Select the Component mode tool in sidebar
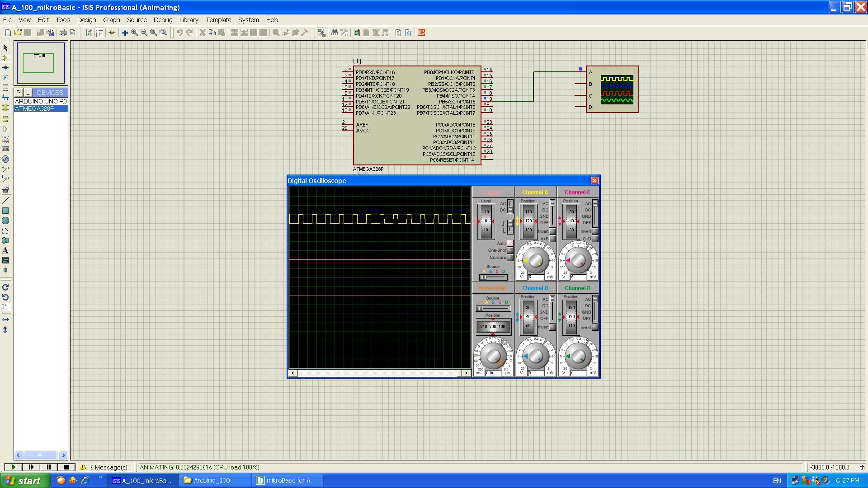Image resolution: width=868 pixels, height=488 pixels. click(5, 58)
